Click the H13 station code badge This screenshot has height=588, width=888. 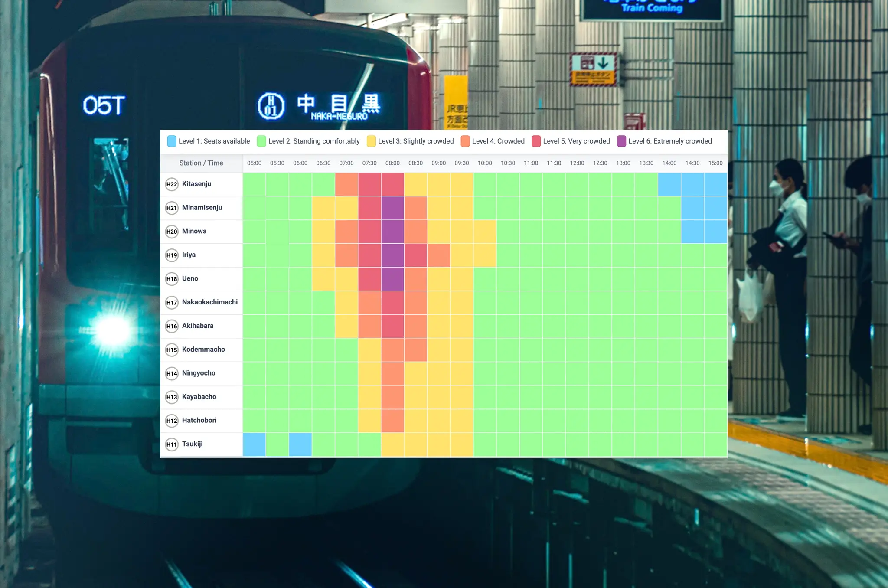[172, 397]
